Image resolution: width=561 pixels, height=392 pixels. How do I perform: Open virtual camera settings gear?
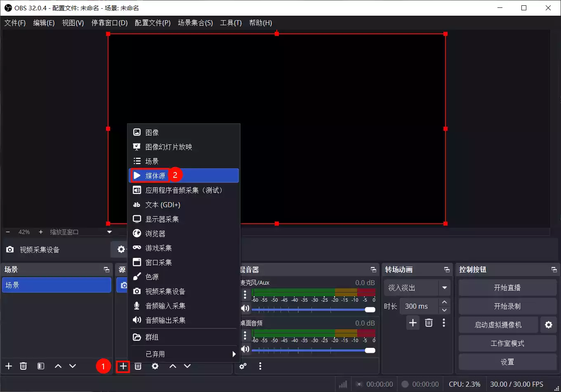549,325
